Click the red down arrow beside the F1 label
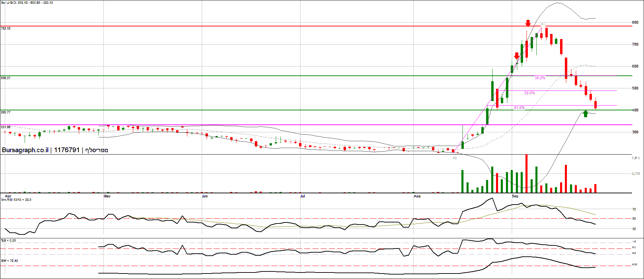Viewport: 644px width, 279px height. click(x=528, y=23)
